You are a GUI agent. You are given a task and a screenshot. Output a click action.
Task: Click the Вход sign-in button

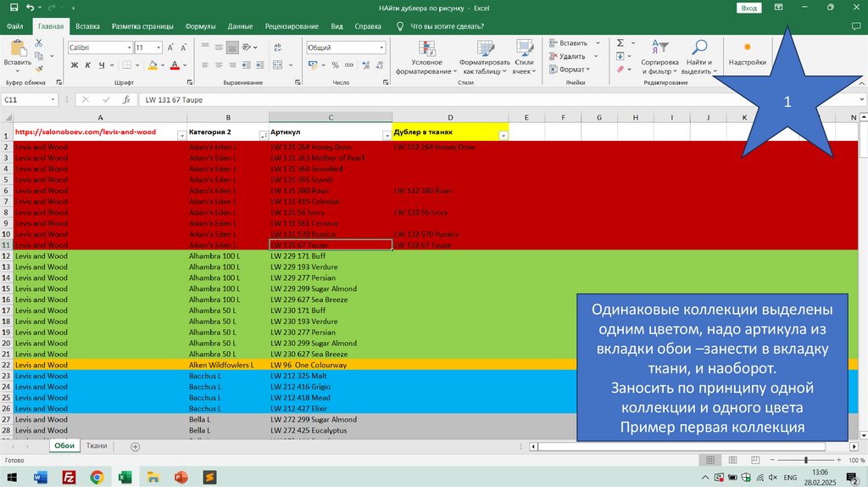coord(749,8)
